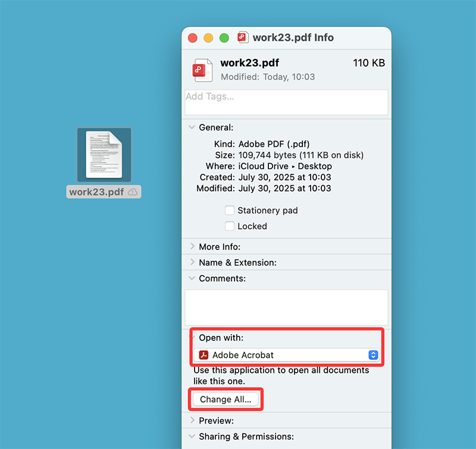Collapse the Sharing & Permissions section
The height and width of the screenshot is (449, 476).
(x=192, y=436)
